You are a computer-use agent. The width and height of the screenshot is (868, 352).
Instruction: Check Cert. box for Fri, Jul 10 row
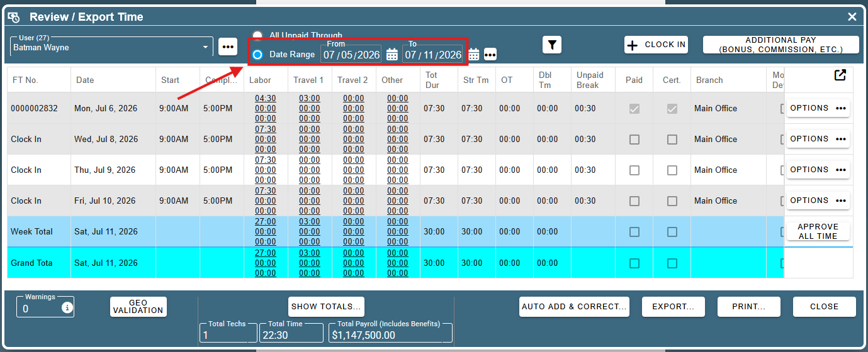672,201
